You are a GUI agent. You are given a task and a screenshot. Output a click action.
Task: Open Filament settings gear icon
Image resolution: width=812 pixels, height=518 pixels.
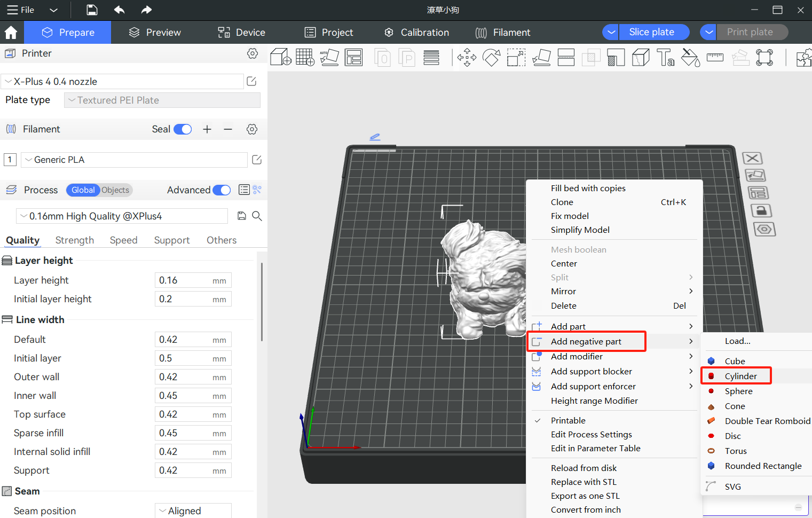pyautogui.click(x=252, y=129)
